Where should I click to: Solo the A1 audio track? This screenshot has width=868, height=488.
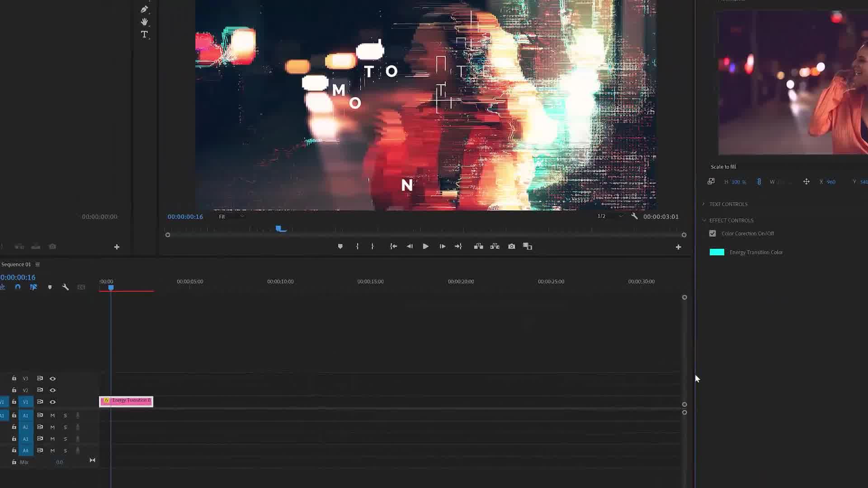(65, 415)
